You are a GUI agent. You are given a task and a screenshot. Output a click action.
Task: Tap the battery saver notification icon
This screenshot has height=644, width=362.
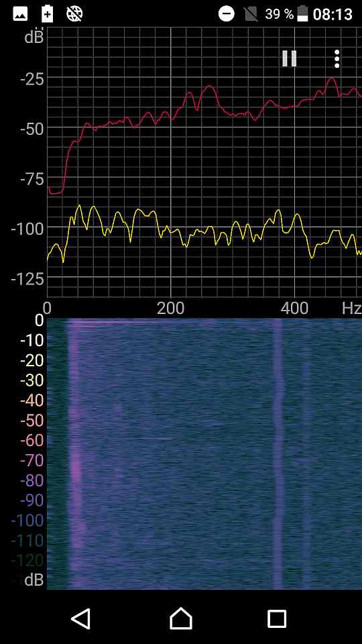point(48,14)
